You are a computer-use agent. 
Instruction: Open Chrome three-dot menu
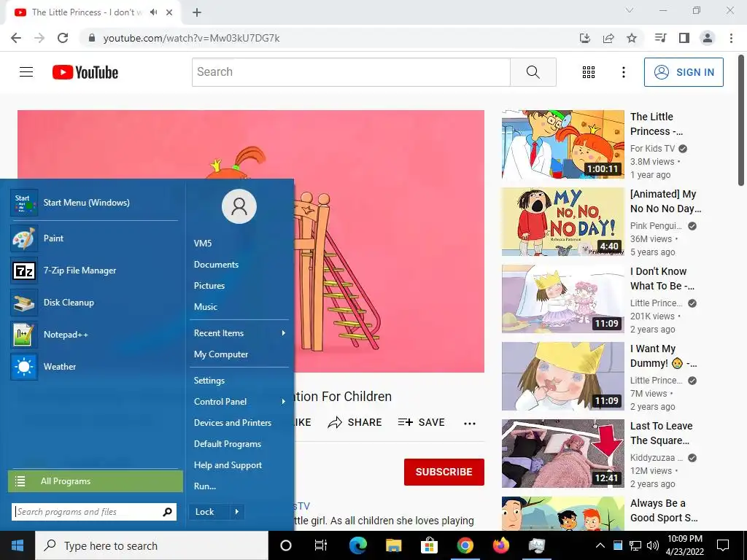click(731, 38)
